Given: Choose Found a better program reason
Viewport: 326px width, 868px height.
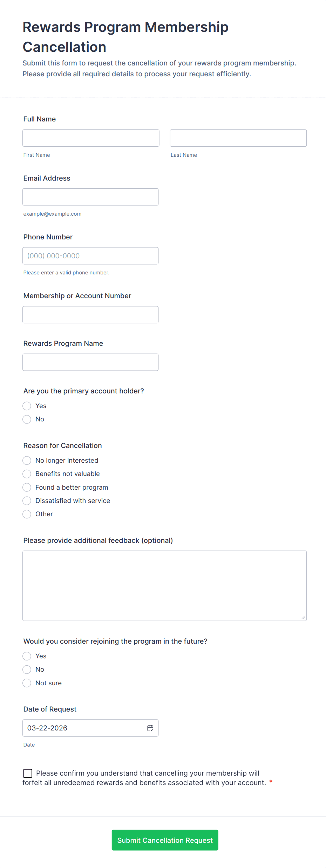Looking at the screenshot, I should point(27,487).
